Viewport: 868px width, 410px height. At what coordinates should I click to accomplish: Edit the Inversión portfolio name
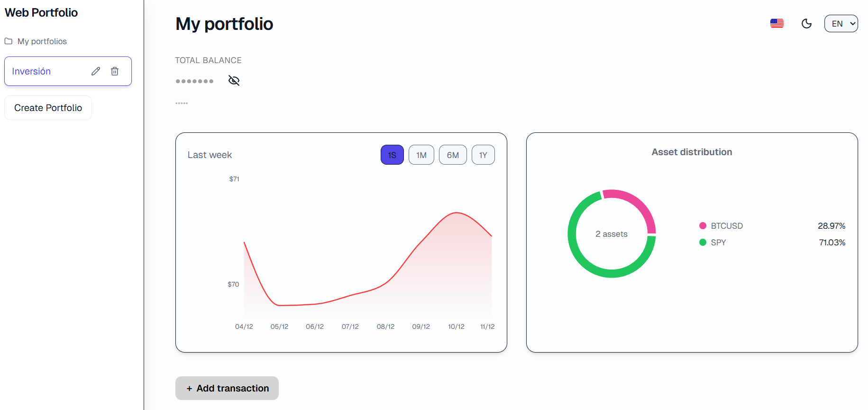[96, 71]
